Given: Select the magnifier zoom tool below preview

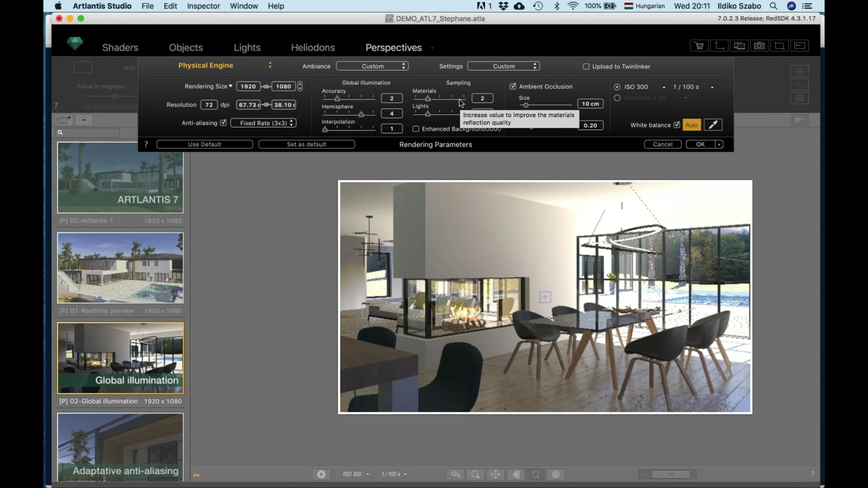Looking at the screenshot, I should (475, 474).
